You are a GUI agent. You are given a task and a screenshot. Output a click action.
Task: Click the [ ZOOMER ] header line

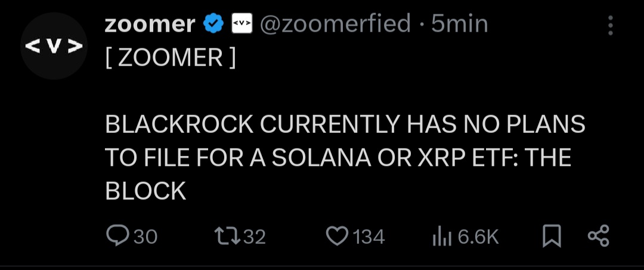coord(170,57)
